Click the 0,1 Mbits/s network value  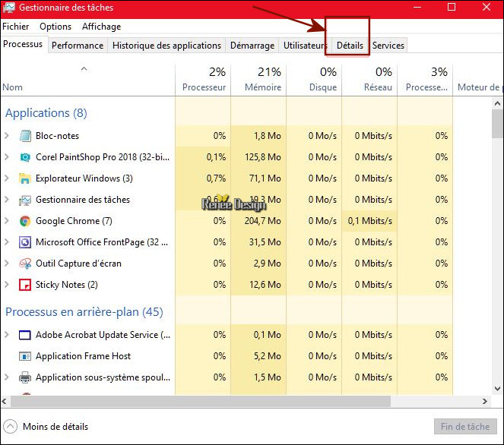[x=370, y=221]
